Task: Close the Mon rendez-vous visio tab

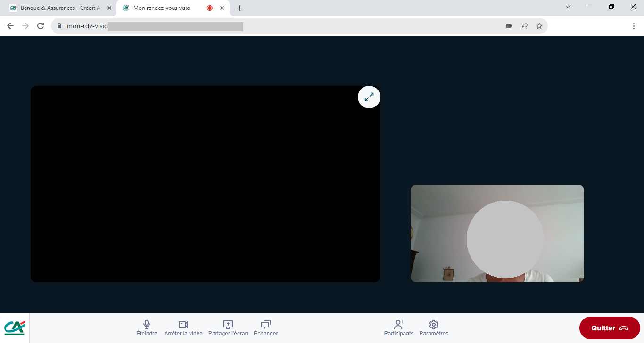Action: coord(222,8)
